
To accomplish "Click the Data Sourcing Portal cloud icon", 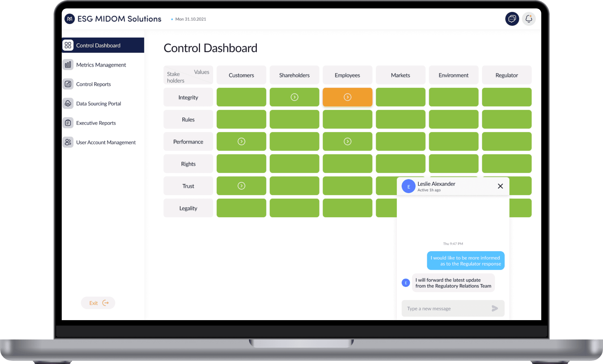I will pyautogui.click(x=68, y=103).
